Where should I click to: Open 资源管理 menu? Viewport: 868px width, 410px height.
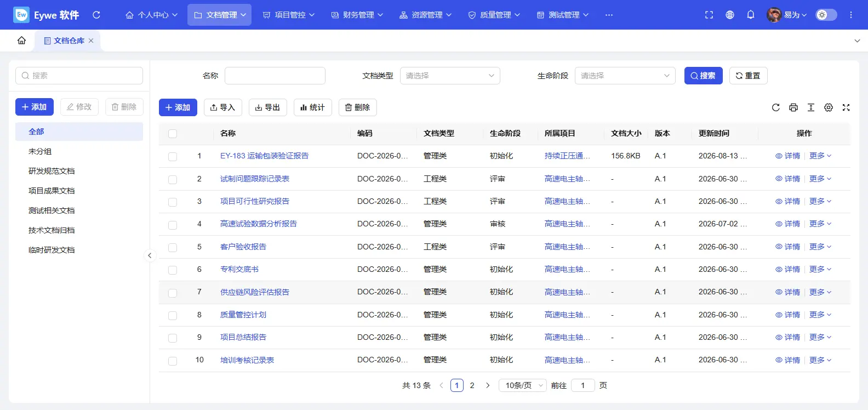click(x=426, y=15)
